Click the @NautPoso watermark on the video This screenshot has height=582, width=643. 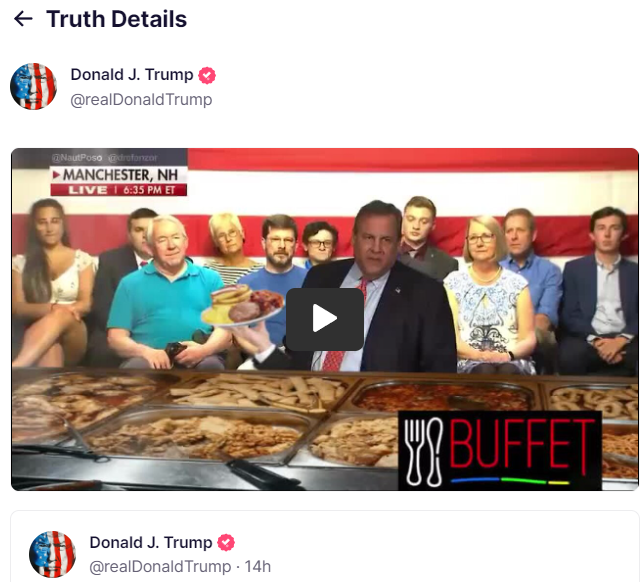pos(77,157)
